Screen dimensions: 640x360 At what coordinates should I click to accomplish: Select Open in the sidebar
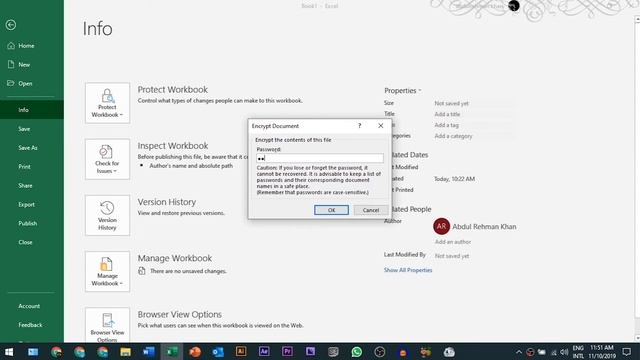click(x=20, y=83)
